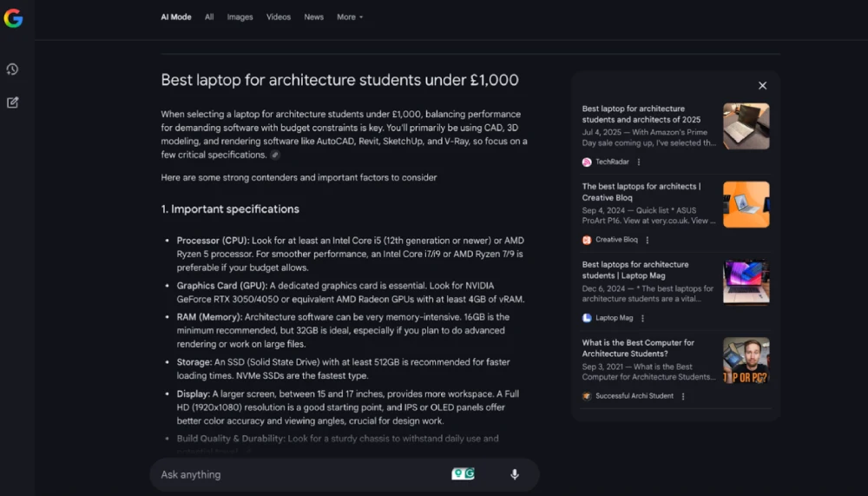Click the 'Sep 4, 2024' Quick list snippet
This screenshot has height=496, width=868.
point(648,215)
